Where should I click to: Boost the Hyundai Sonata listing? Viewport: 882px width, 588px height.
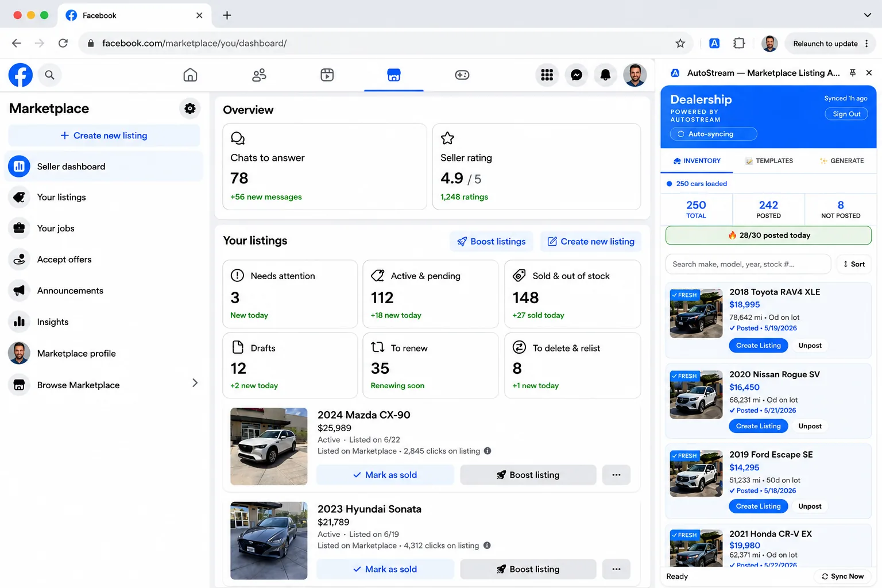(x=528, y=569)
